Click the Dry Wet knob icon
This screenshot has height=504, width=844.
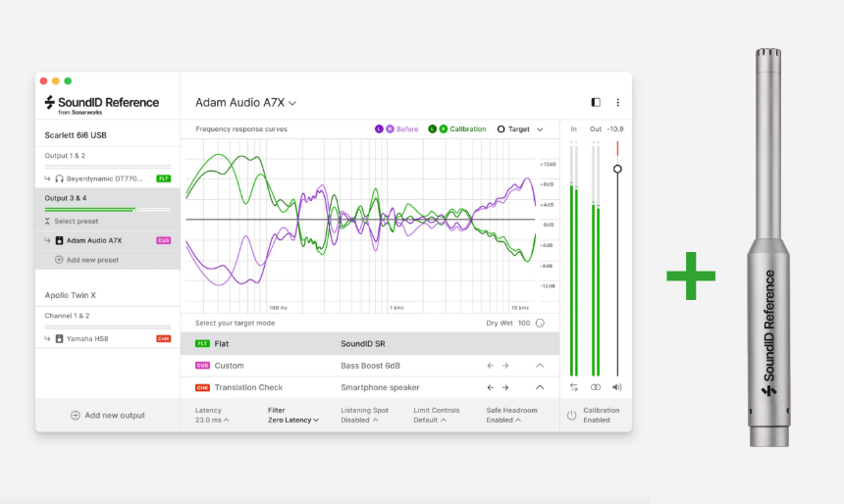(x=540, y=324)
